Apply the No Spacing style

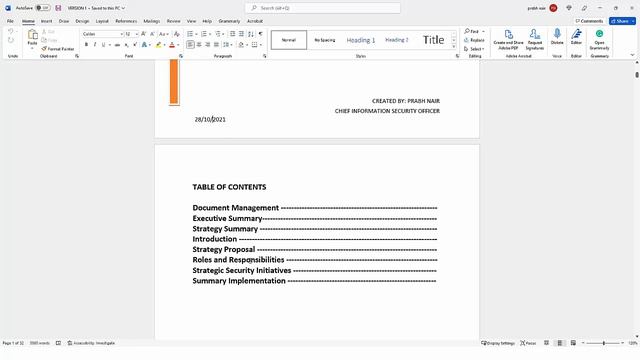point(325,40)
